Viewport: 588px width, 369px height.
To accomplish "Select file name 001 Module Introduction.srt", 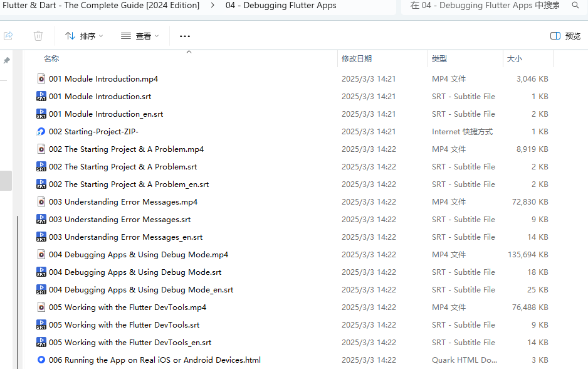I will tap(100, 97).
